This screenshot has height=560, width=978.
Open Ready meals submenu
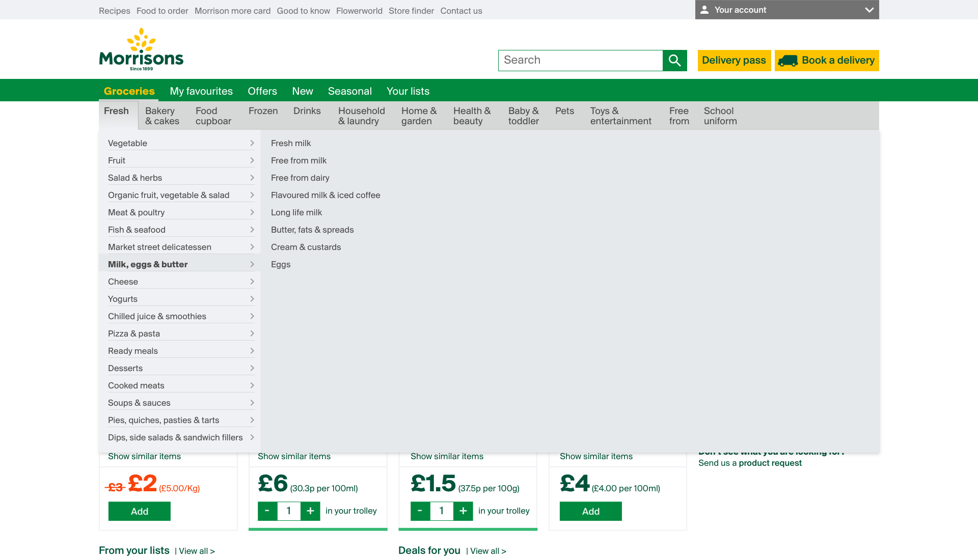(181, 351)
